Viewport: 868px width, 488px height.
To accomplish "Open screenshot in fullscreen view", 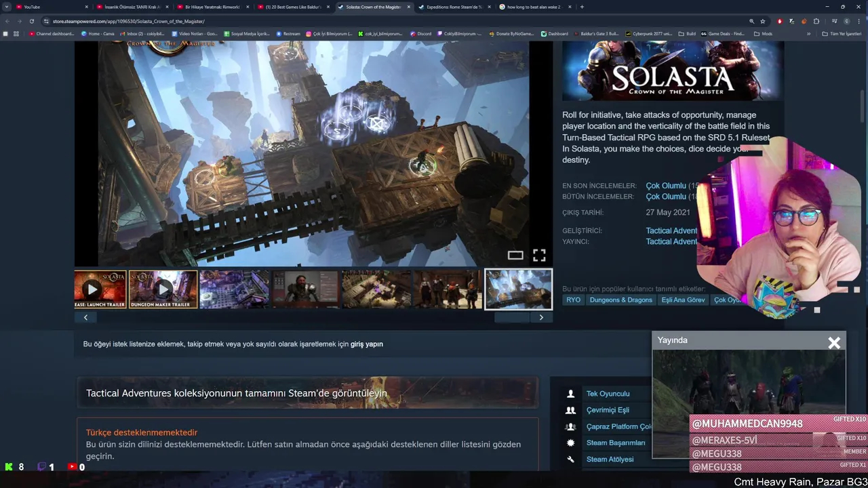I will point(539,256).
